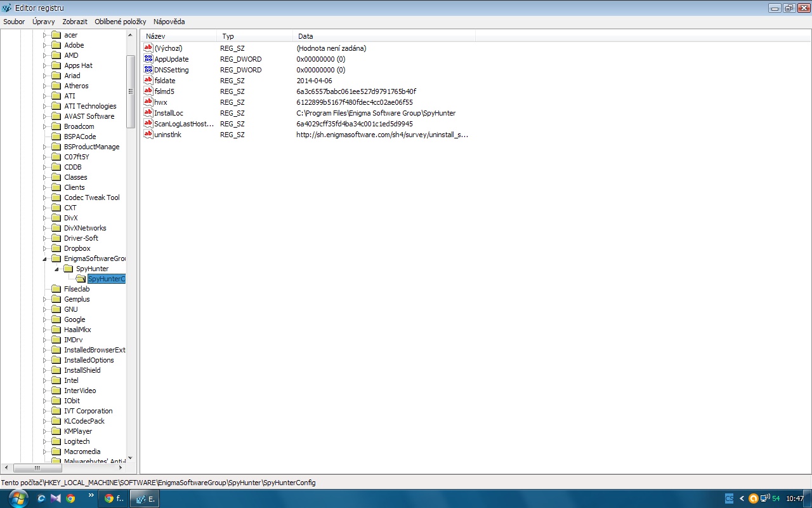Select the DNSSetting DWORD value icon
The width and height of the screenshot is (812, 508).
tap(148, 70)
